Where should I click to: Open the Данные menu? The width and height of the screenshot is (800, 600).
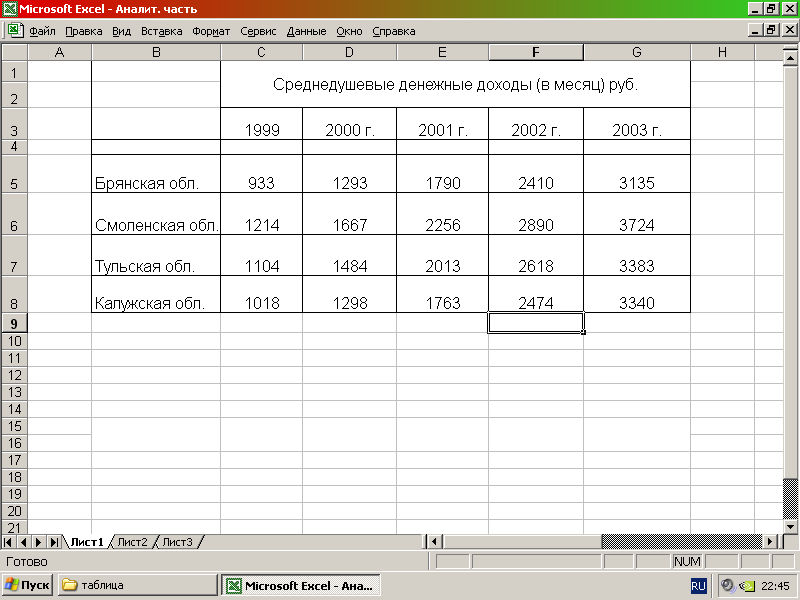[x=306, y=31]
